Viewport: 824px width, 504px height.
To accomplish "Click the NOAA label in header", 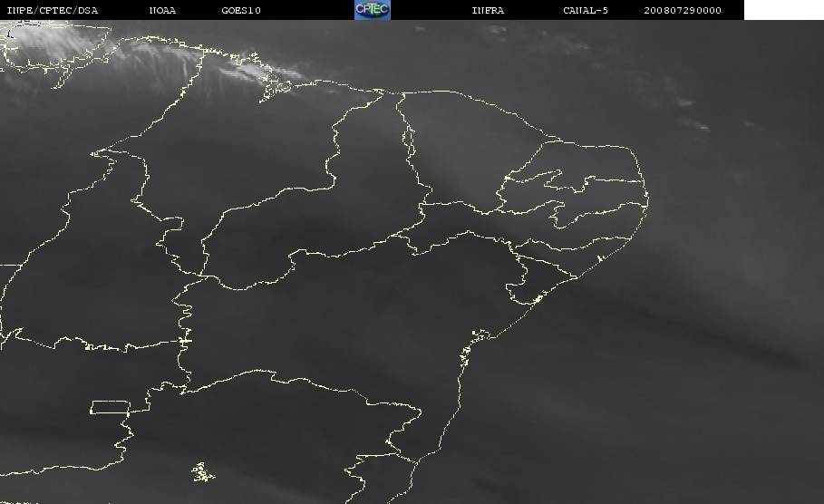I will pos(162,11).
